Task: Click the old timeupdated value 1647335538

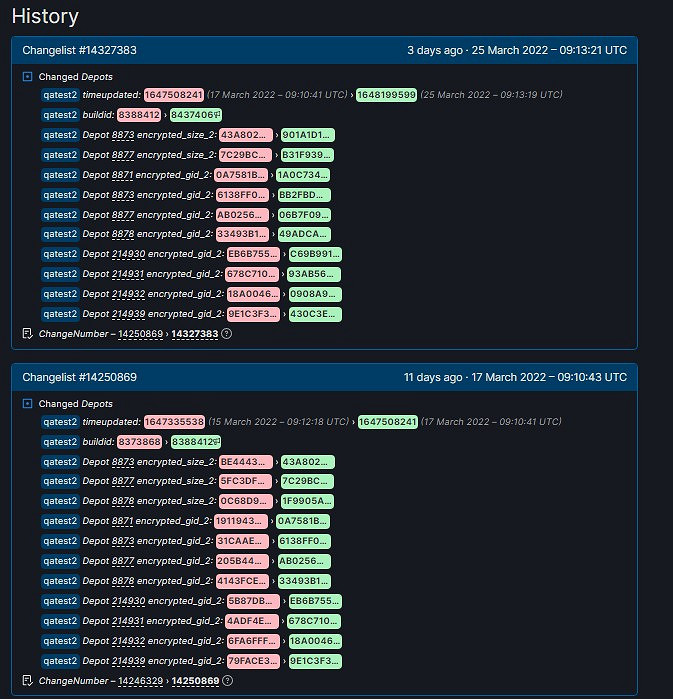Action: click(x=174, y=422)
